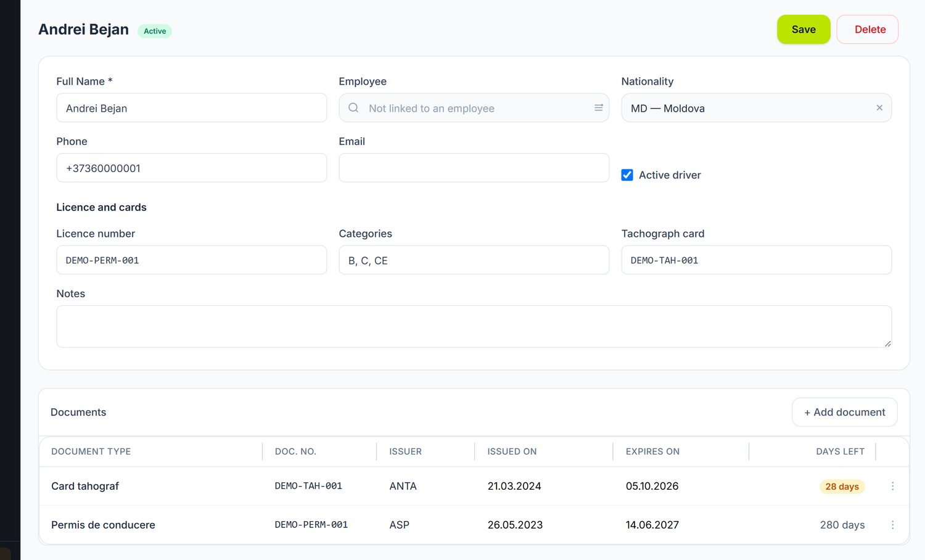This screenshot has height=560, width=925.
Task: Click the ANTA issuer cell
Action: click(403, 486)
